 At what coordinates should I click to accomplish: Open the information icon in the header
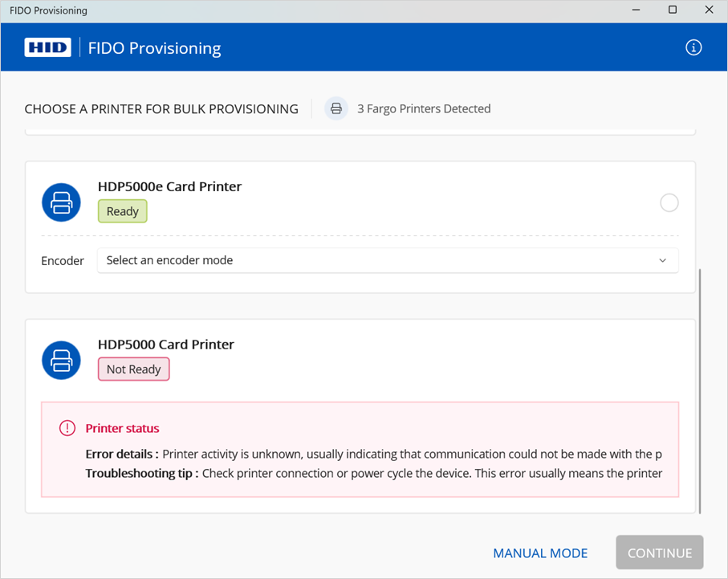click(693, 47)
